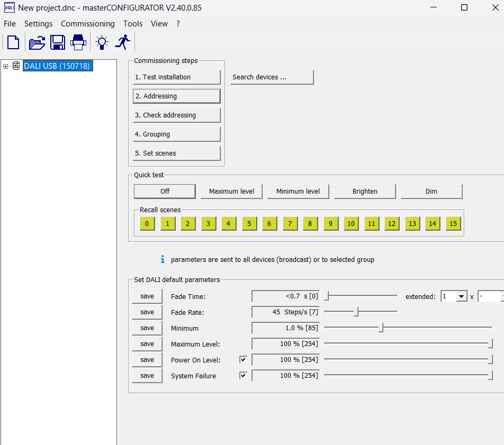Click the Power On Level slider handle
This screenshot has height=445, width=504.
coord(490,359)
